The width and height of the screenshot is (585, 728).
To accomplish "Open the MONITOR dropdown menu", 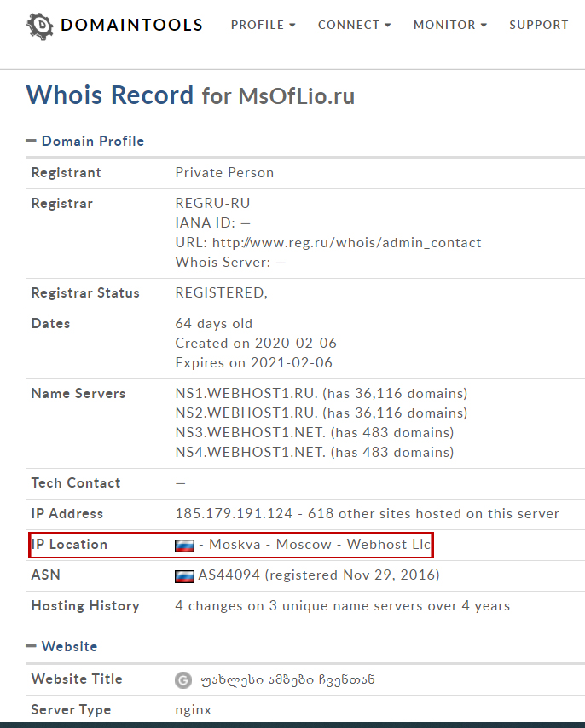I will click(450, 25).
